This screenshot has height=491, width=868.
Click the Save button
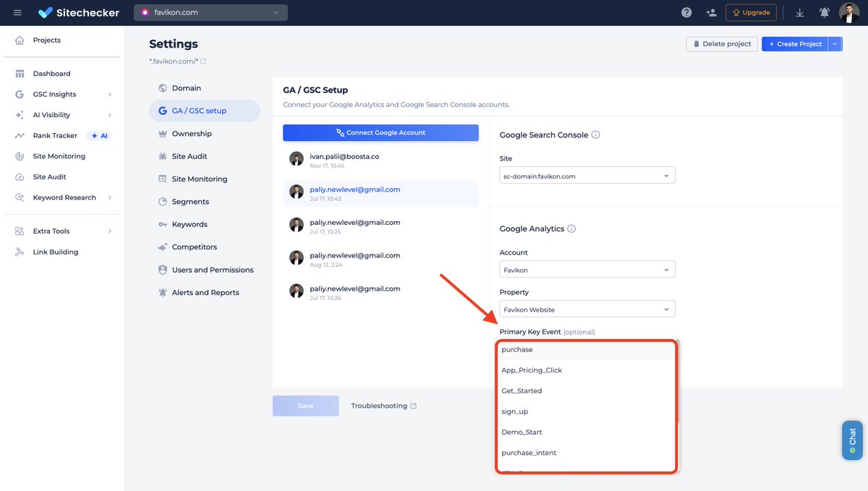click(305, 406)
